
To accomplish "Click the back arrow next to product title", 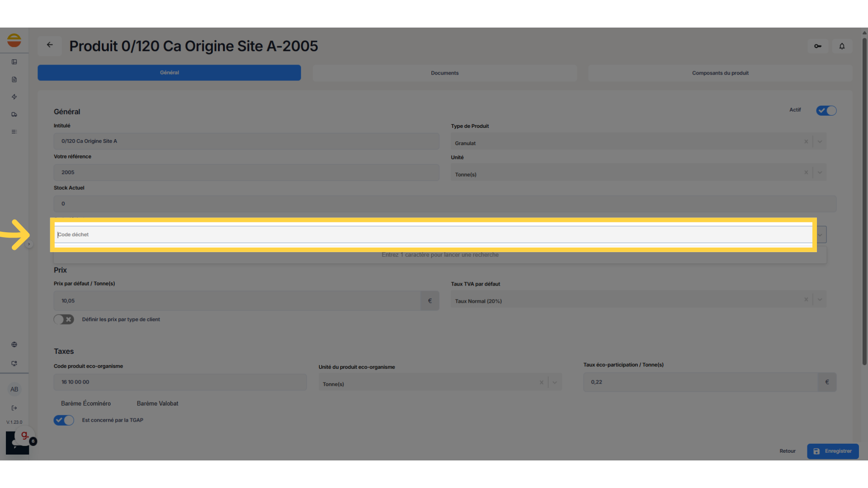I will pos(50,45).
